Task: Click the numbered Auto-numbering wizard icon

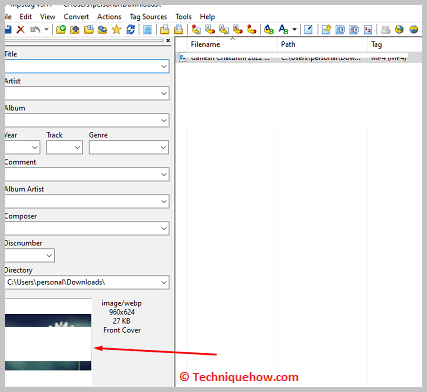Action: [368, 30]
